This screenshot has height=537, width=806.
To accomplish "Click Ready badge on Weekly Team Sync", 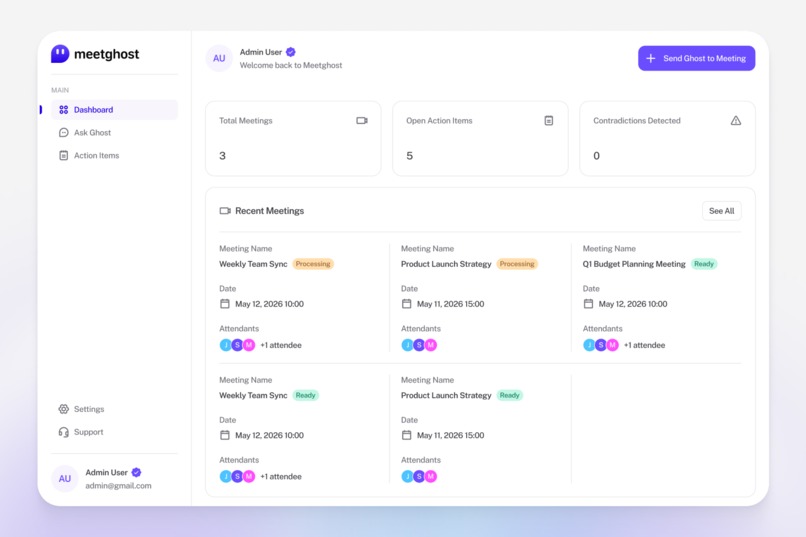I will (x=305, y=395).
